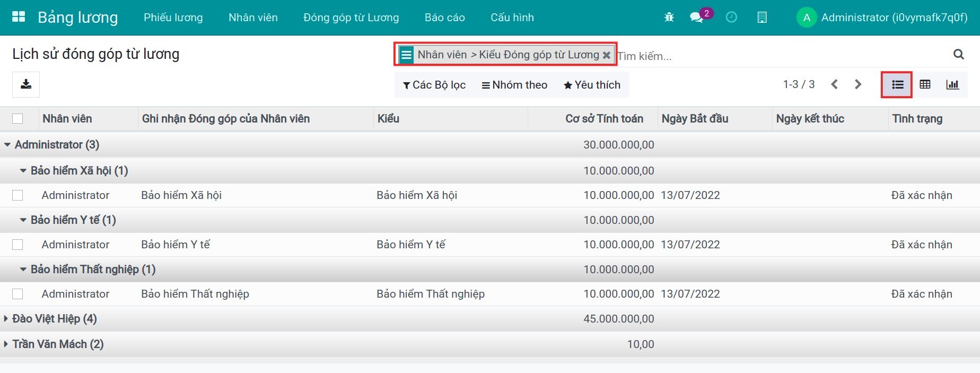Open the Phiếu lương menu
The image size is (980, 373).
(x=173, y=18)
